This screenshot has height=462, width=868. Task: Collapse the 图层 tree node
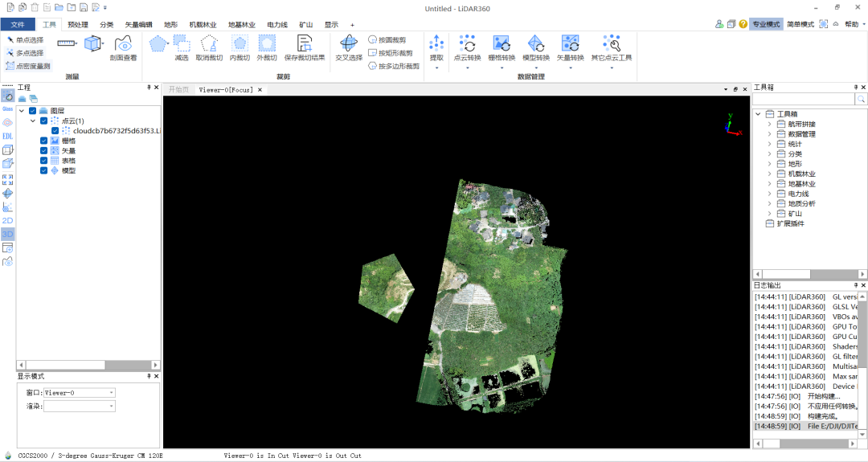click(x=22, y=111)
